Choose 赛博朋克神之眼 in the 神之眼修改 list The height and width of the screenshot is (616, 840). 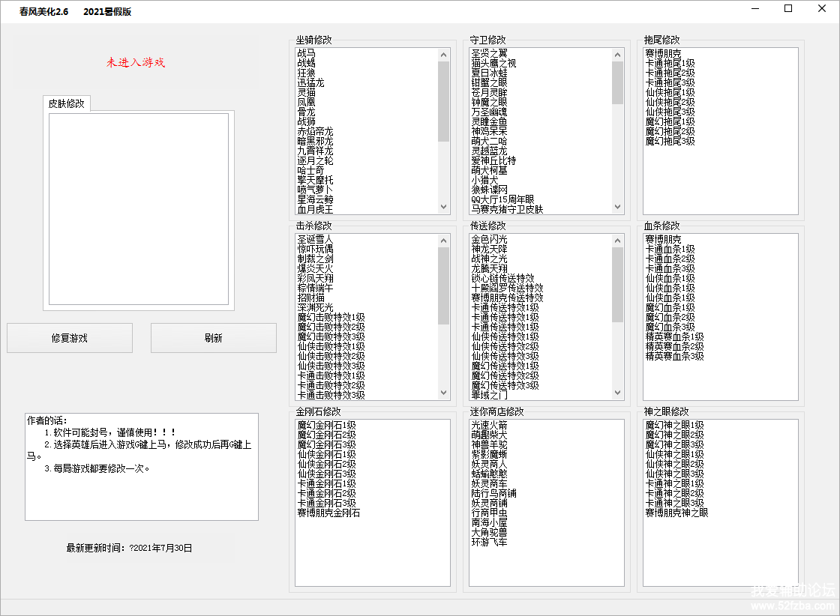click(x=676, y=513)
